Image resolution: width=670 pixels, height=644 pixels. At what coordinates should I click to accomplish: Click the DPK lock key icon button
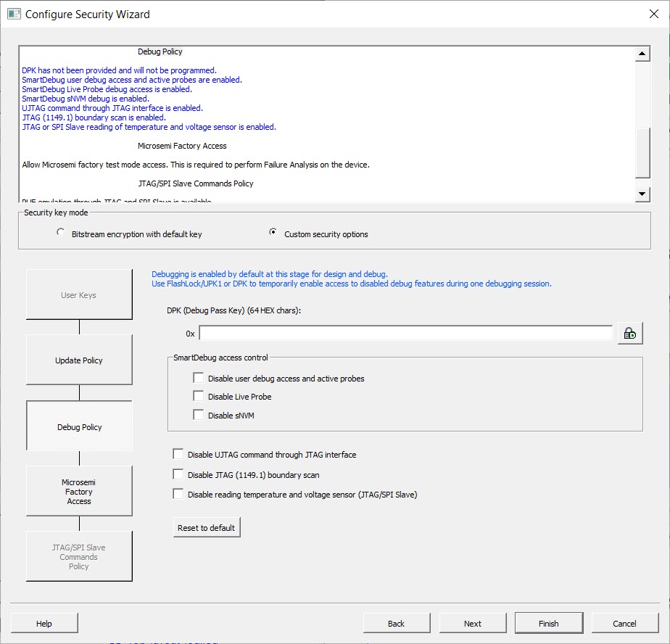(x=630, y=334)
